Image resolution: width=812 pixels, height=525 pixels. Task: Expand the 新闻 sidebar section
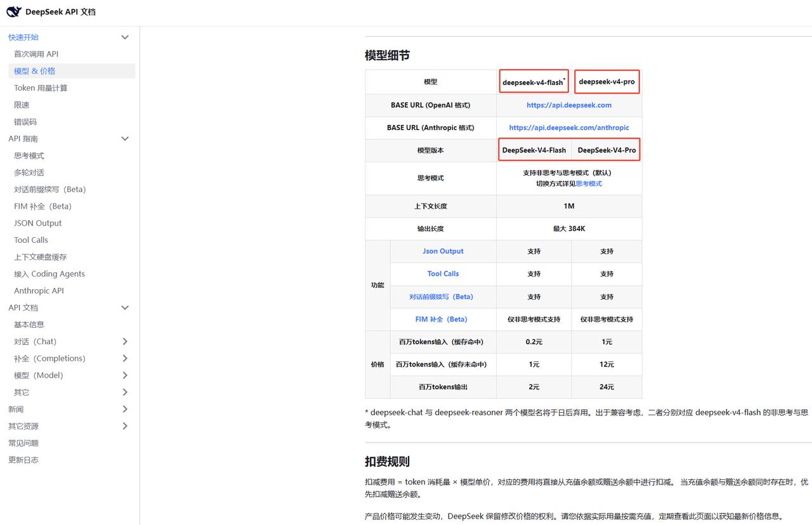[x=125, y=409]
